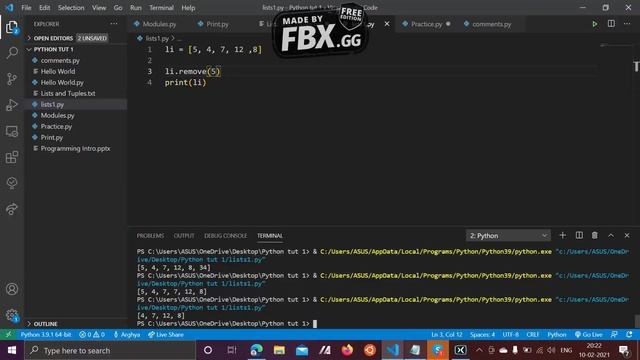Run Python file with the play button

coord(595,24)
